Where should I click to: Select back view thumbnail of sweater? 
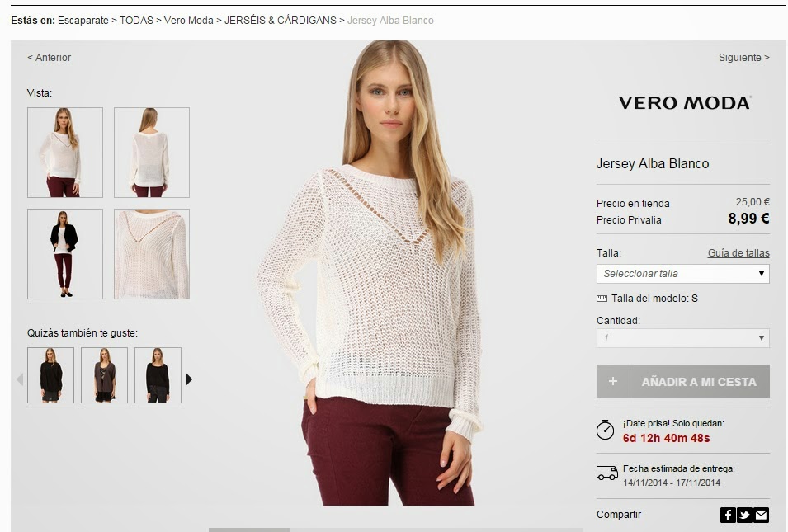point(152,153)
